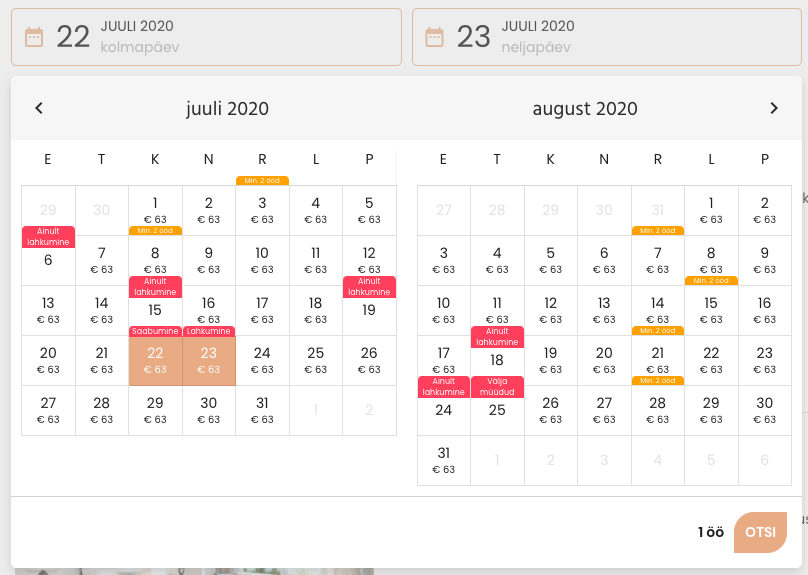Select the highlighted 22 juuli arrival day
This screenshot has width=808, height=575.
[155, 361]
